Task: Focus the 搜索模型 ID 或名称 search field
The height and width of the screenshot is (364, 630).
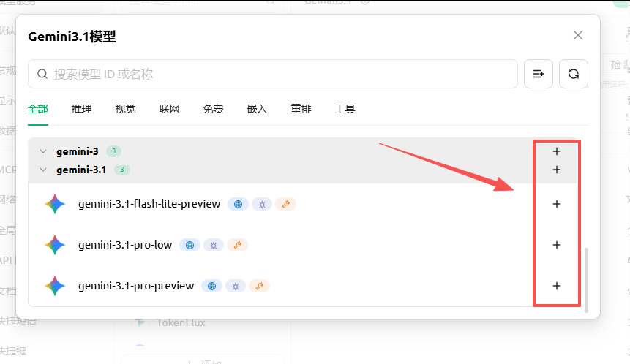Action: click(273, 74)
